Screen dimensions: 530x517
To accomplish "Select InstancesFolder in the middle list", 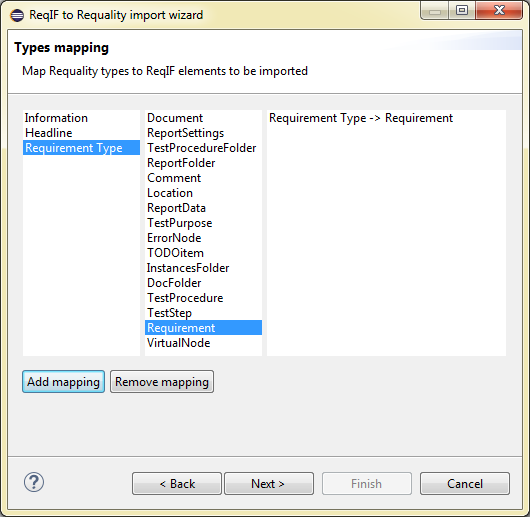I will coord(203,268).
